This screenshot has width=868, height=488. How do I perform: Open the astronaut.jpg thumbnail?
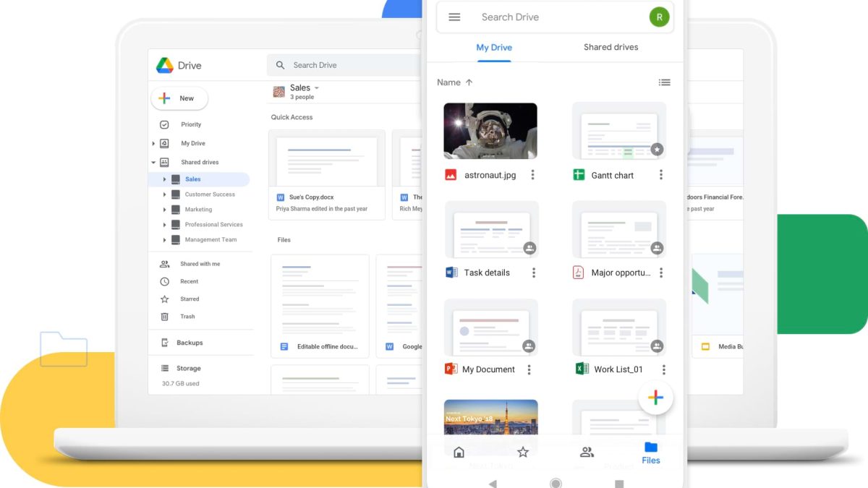click(x=490, y=131)
